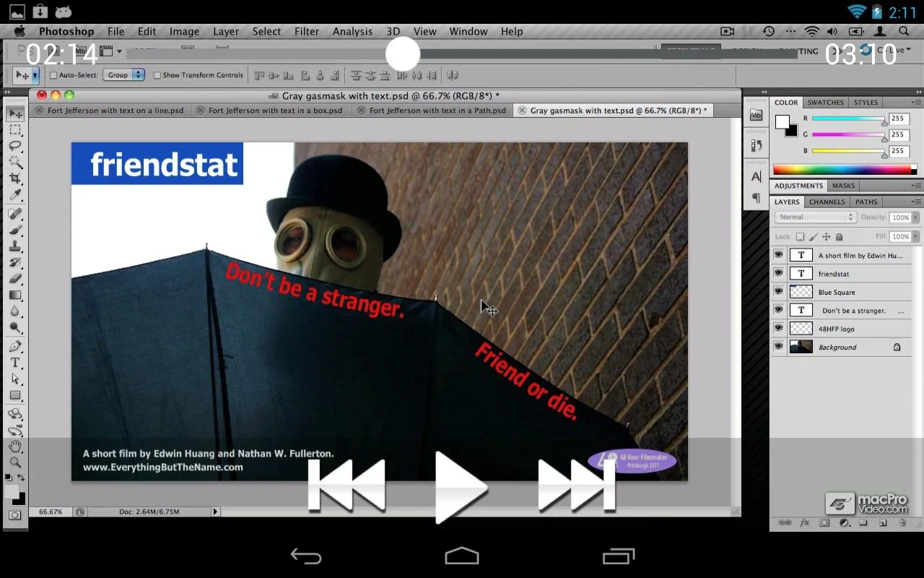Open the Analysis menu
The width and height of the screenshot is (924, 578).
[x=352, y=32]
